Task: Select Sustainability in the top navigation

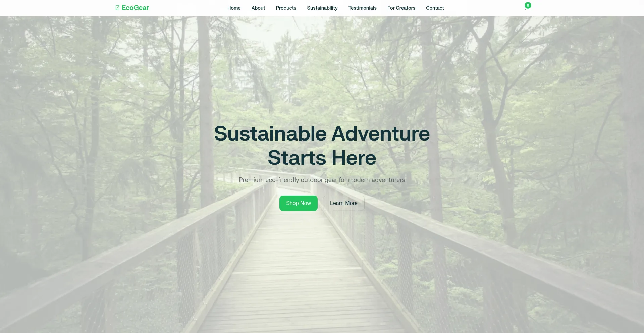Action: coord(322,8)
